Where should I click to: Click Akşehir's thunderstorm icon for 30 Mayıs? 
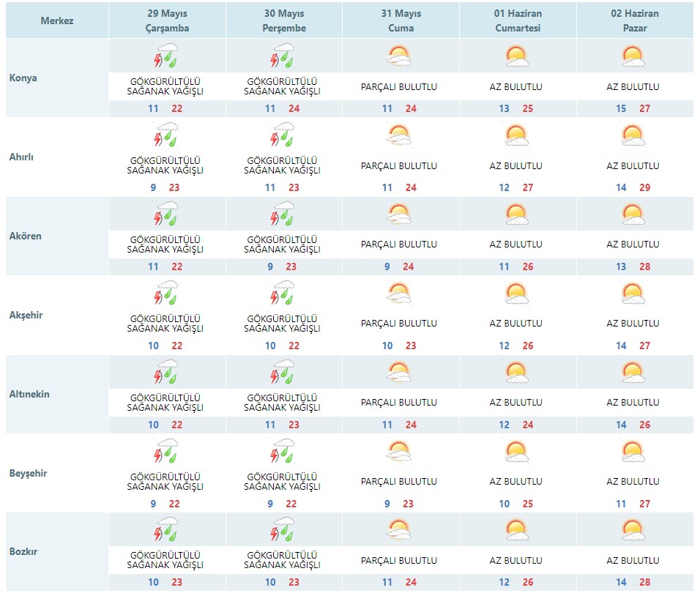[x=283, y=293]
